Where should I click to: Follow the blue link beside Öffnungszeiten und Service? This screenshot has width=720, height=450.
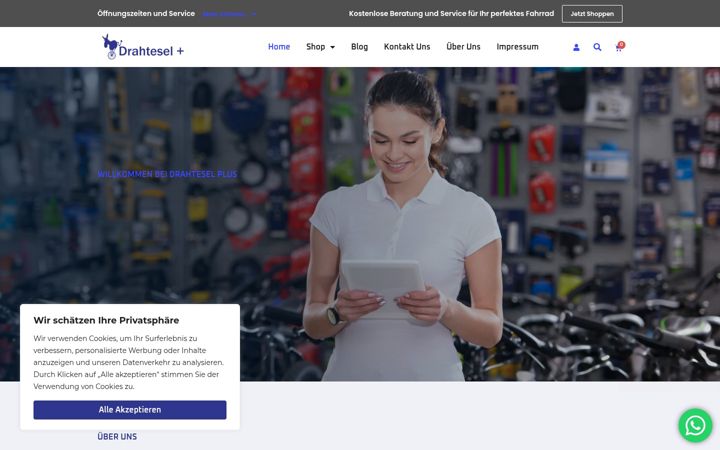(229, 14)
